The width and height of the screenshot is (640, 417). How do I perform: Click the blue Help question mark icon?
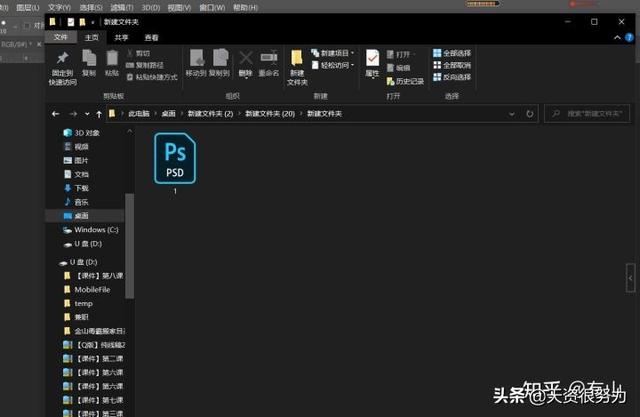(x=629, y=38)
